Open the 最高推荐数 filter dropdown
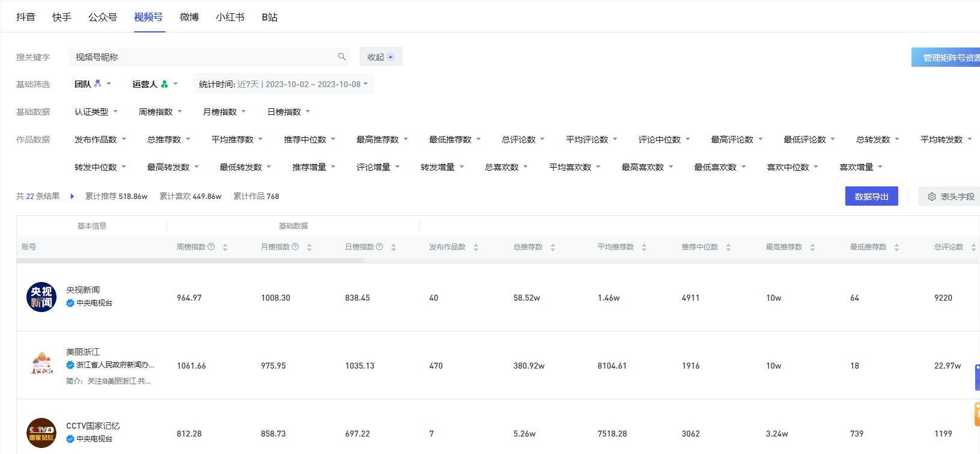Viewport: 980px width, 454px height. tap(382, 140)
